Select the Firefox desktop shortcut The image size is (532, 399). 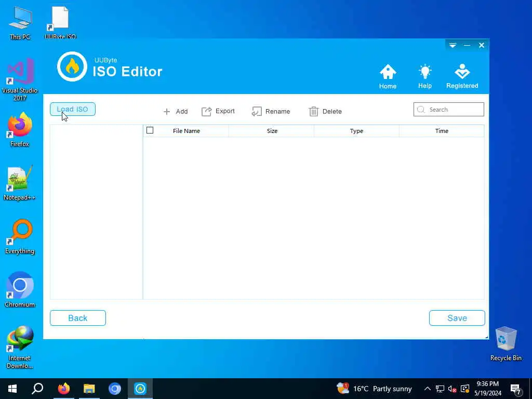coord(20,129)
